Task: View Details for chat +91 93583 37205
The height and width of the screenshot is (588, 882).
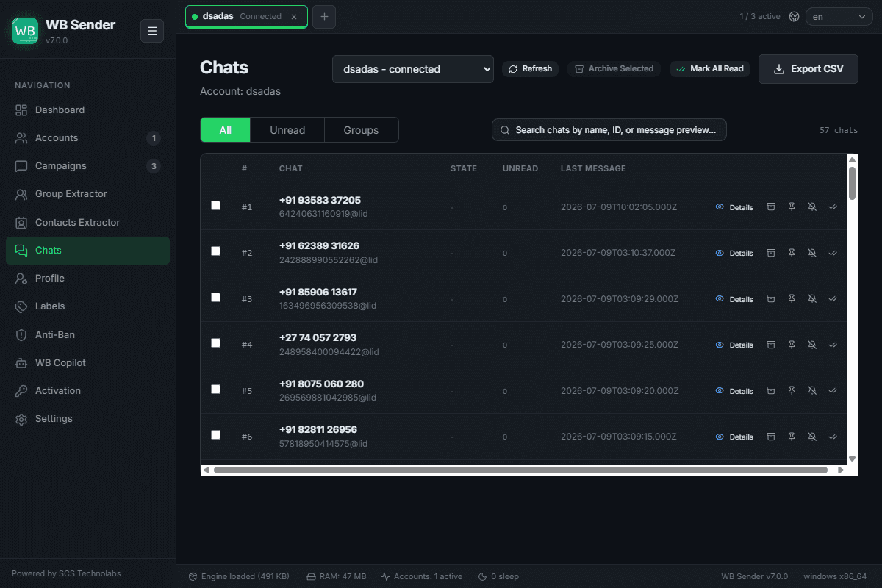Action: coord(734,207)
